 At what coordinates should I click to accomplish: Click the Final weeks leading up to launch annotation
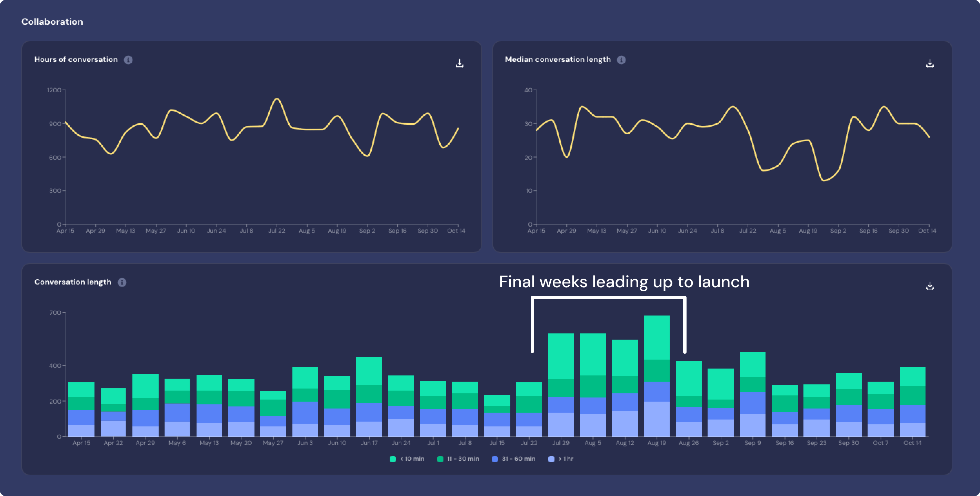click(624, 282)
